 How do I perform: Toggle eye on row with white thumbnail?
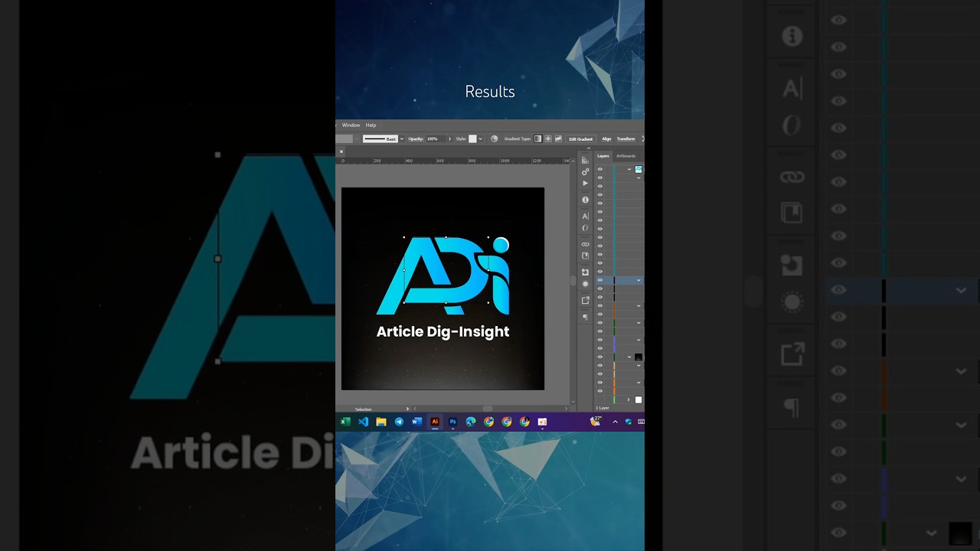[600, 399]
